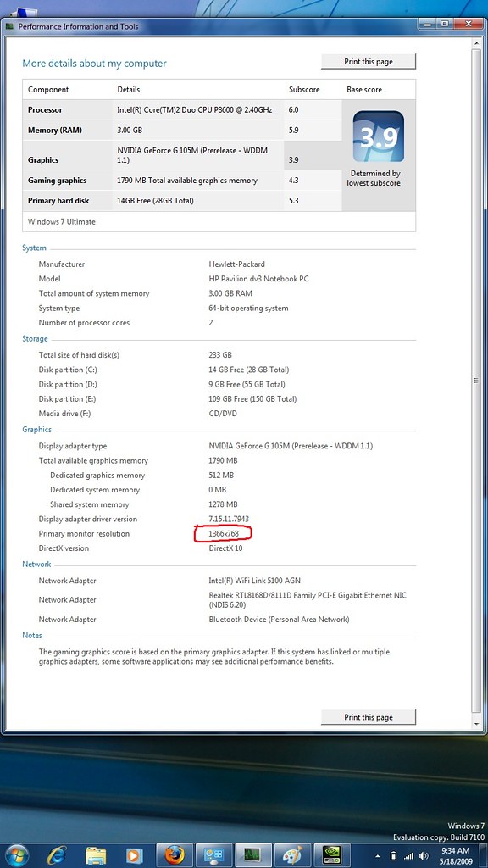Click the Base score column header

click(x=364, y=89)
